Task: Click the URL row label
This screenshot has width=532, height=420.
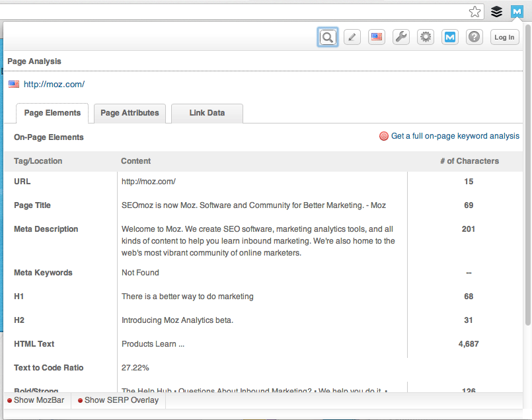Action: click(x=22, y=182)
